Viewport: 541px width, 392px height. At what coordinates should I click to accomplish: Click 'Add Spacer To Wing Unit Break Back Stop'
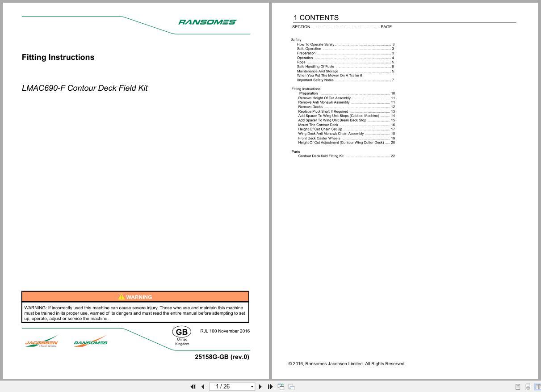[347, 120]
